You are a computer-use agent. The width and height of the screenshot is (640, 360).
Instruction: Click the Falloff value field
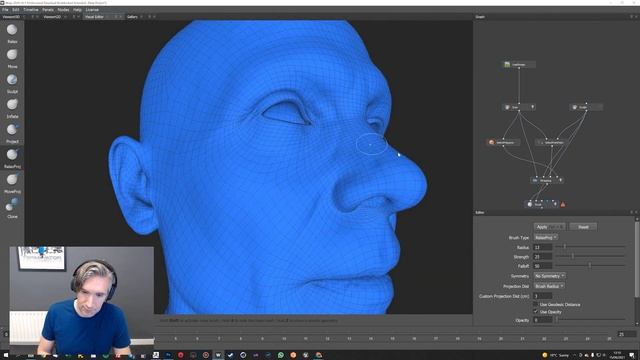(543, 266)
